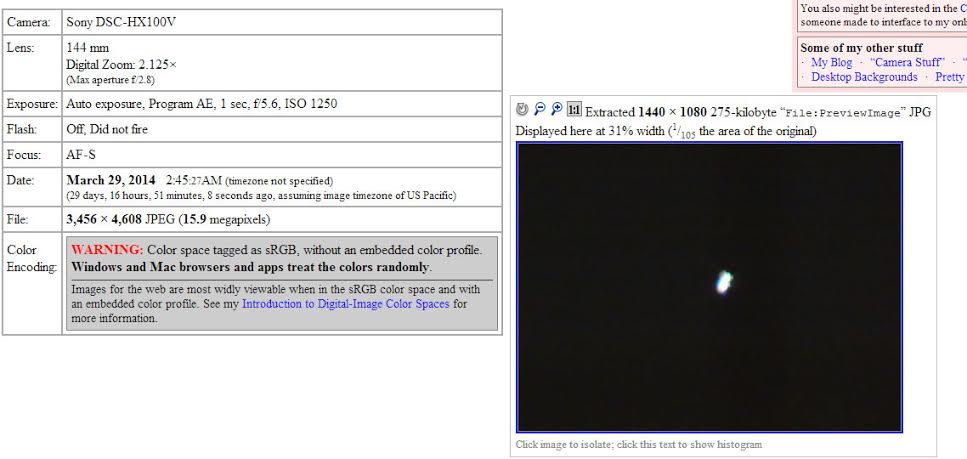
Task: Click the 1:1 actual size icon
Action: 574,110
